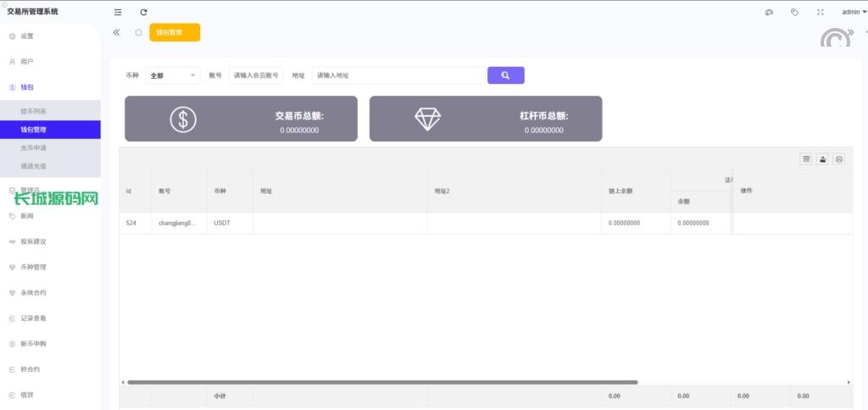Go to the home tab icon
The image size is (868, 410).
point(138,32)
